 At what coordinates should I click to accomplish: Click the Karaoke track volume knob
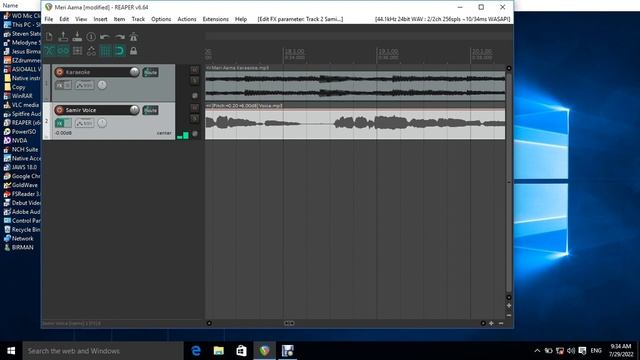(134, 72)
